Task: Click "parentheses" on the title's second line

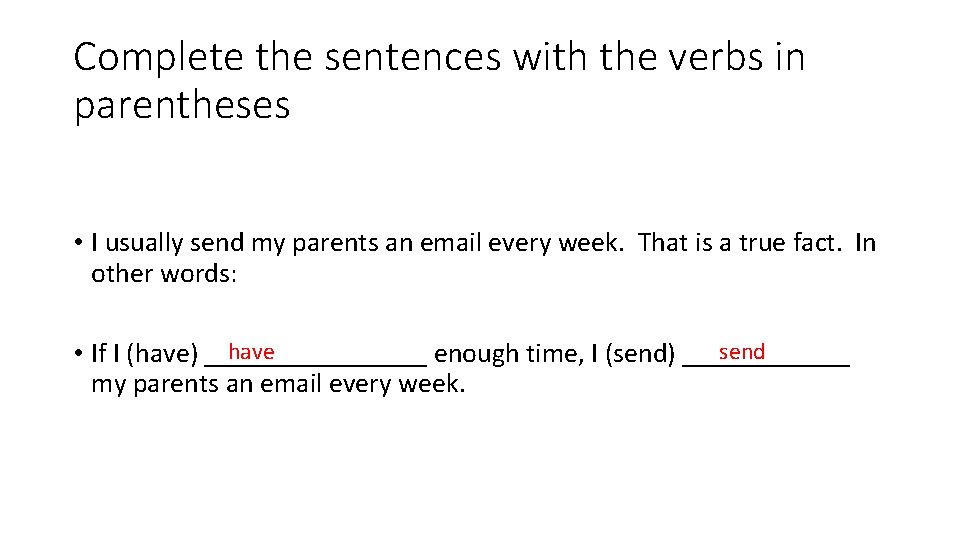Action: click(x=181, y=105)
